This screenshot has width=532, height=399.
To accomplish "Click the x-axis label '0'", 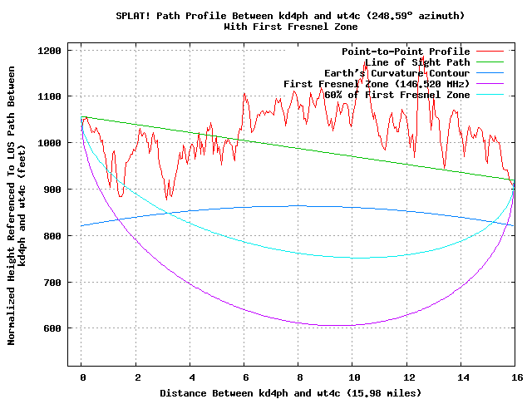I will (83, 377).
